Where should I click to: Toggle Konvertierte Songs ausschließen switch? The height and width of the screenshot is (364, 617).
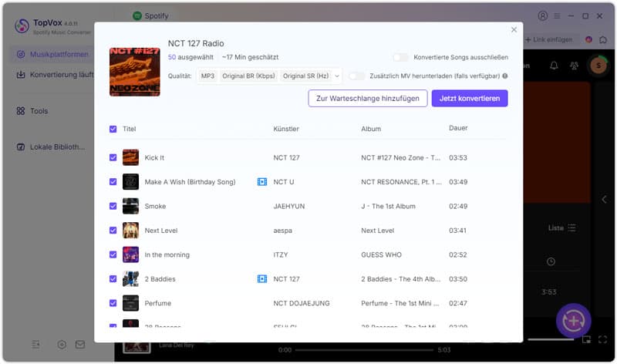400,57
